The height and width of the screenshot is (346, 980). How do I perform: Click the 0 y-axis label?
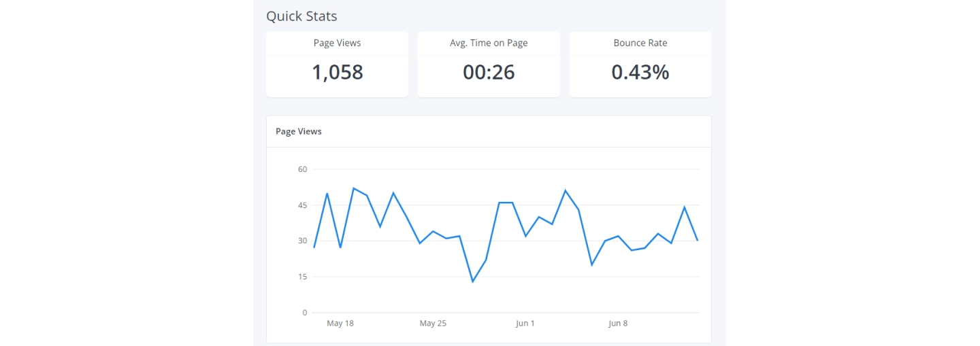point(305,313)
